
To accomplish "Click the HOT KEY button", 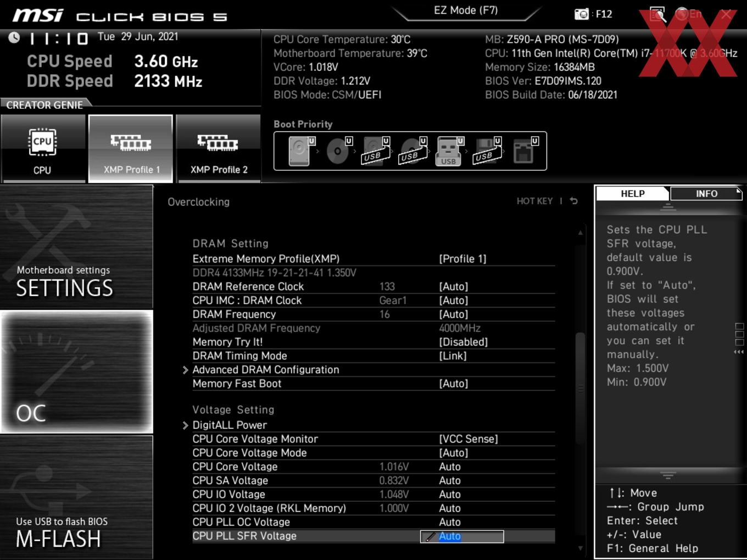I will (x=534, y=201).
